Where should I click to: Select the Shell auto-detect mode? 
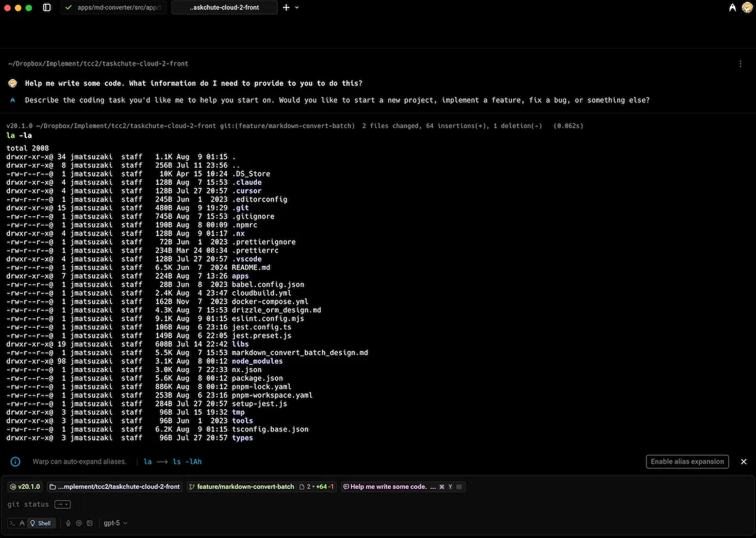coord(41,523)
